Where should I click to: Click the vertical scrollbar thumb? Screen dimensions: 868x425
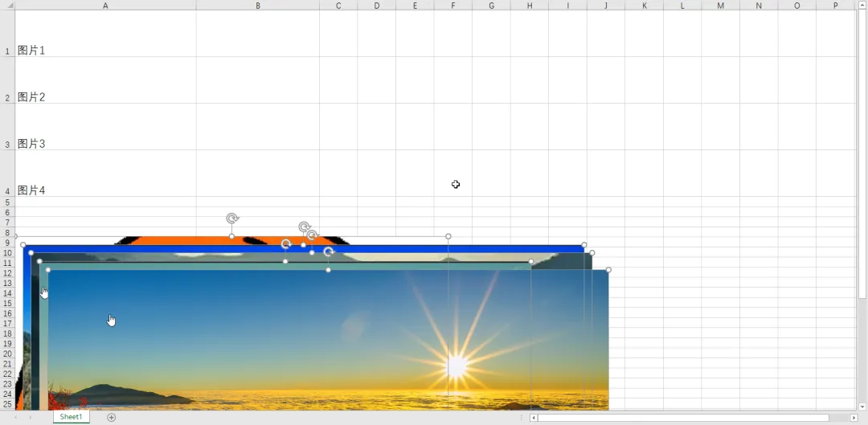[x=862, y=153]
